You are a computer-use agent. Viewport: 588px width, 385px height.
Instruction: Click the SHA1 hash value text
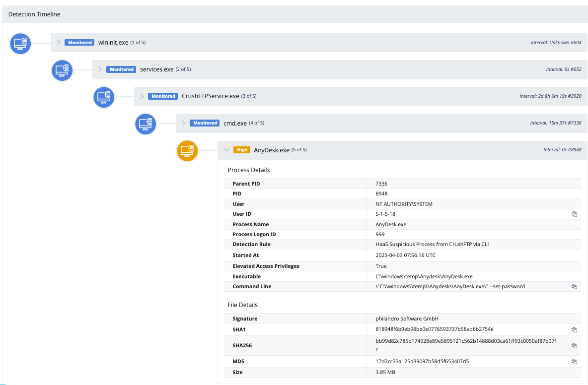(x=434, y=329)
